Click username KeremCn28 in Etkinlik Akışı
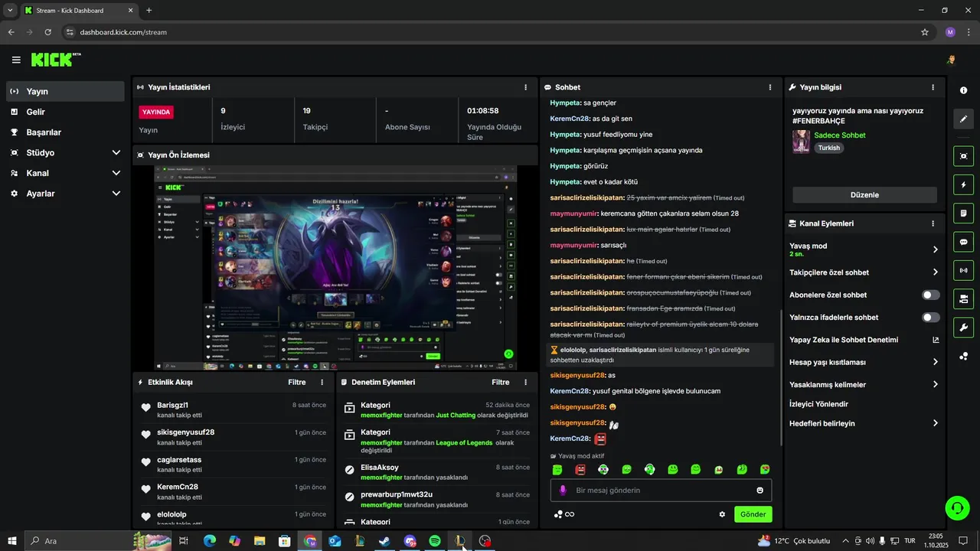980x551 pixels. 178,487
